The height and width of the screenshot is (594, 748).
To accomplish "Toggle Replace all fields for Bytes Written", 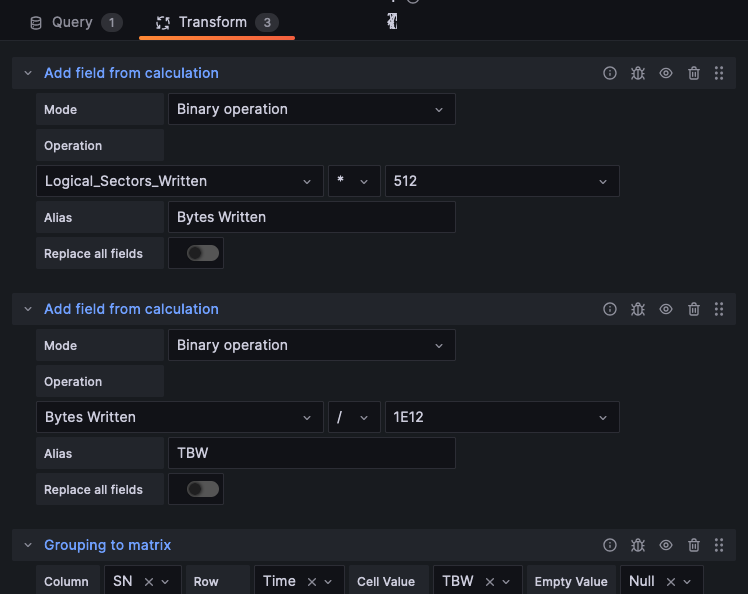I will (x=202, y=253).
